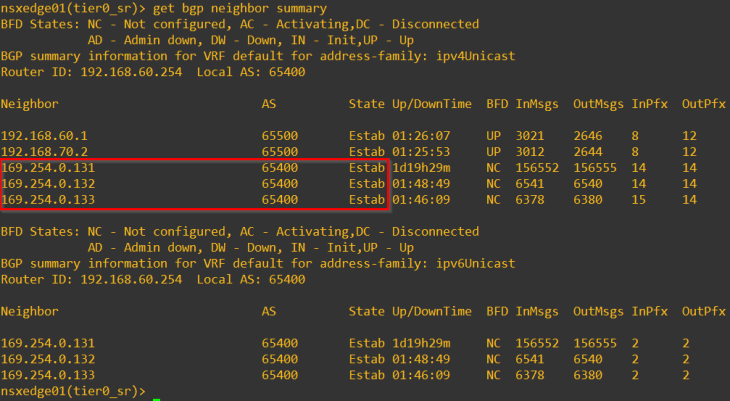Select neighbor address 192.168.60.1
The height and width of the screenshot is (401, 730).
pos(44,135)
